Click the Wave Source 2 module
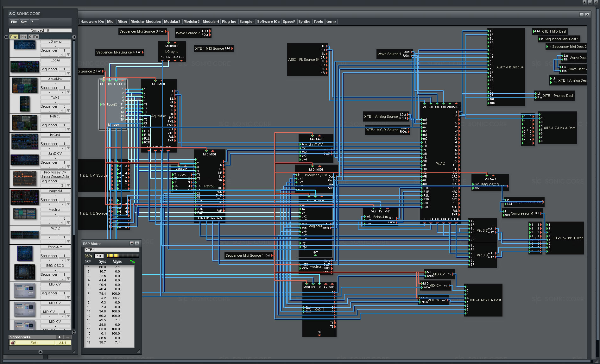This screenshot has width=600, height=364. [x=193, y=33]
